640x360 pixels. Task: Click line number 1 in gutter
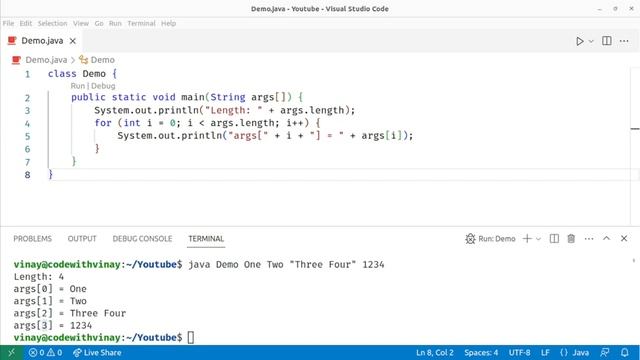click(x=27, y=74)
